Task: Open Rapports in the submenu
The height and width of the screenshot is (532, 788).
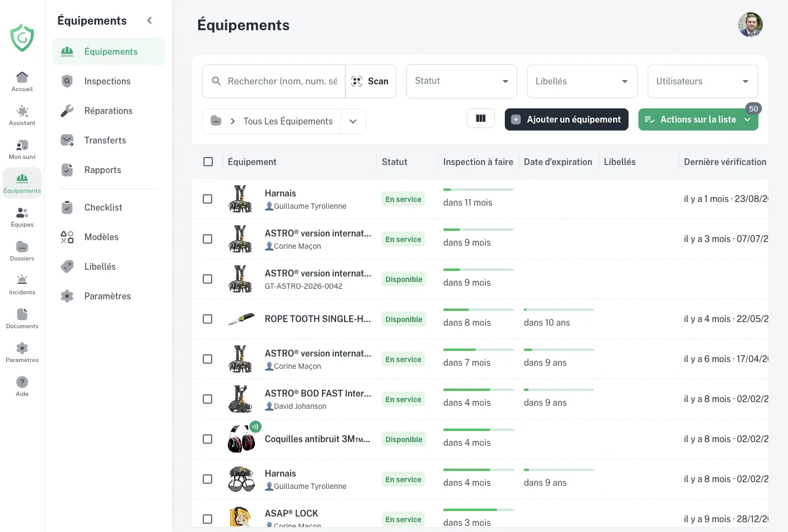Action: click(108, 170)
